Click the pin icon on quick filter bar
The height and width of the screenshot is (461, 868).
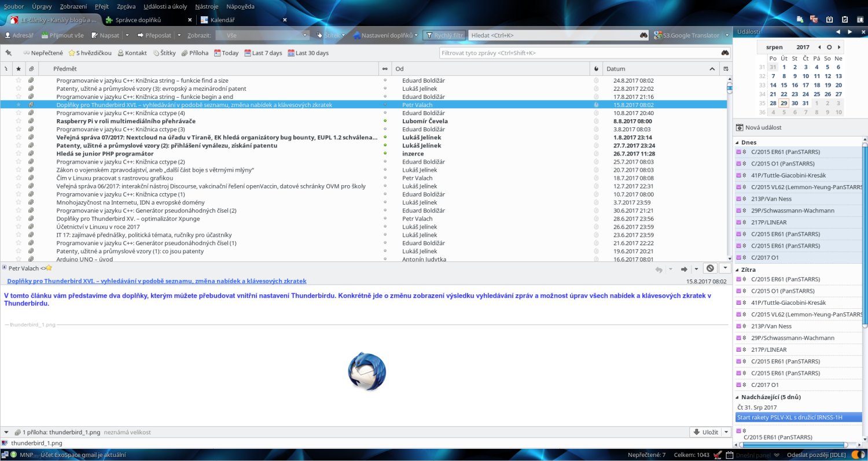(x=8, y=53)
